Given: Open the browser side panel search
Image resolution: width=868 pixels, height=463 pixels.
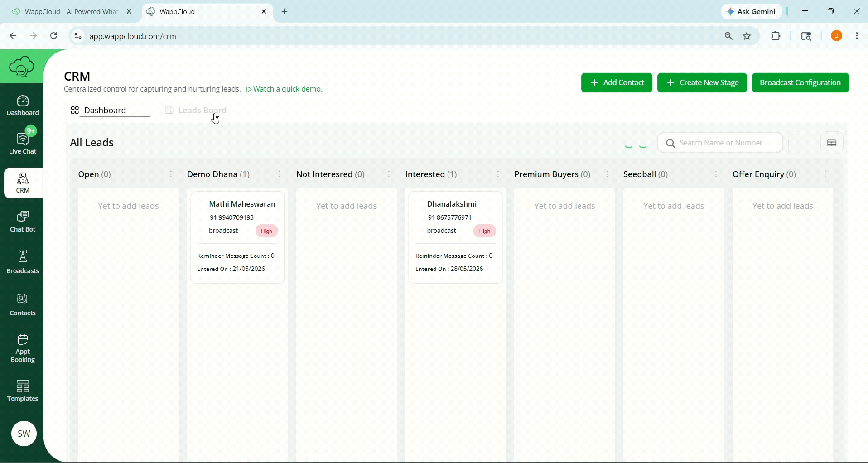Looking at the screenshot, I should click(807, 36).
